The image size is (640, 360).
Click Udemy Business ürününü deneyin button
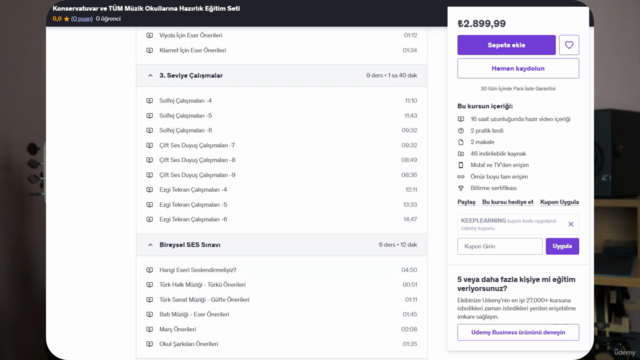tap(518, 332)
